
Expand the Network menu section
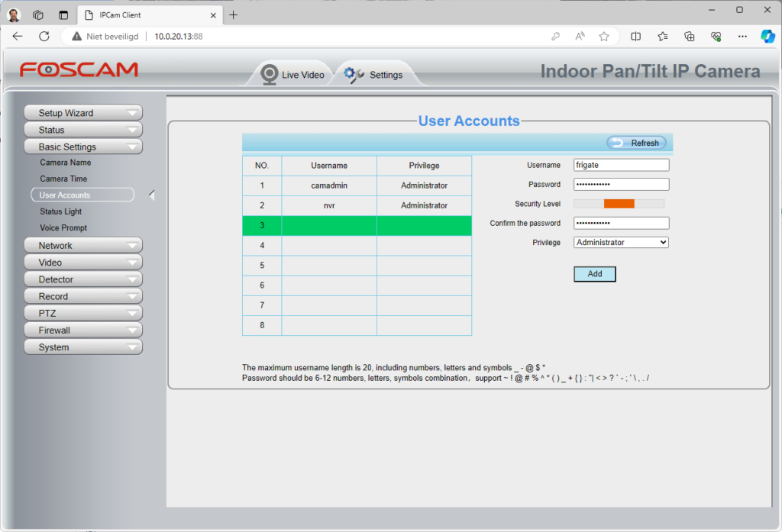coord(83,246)
